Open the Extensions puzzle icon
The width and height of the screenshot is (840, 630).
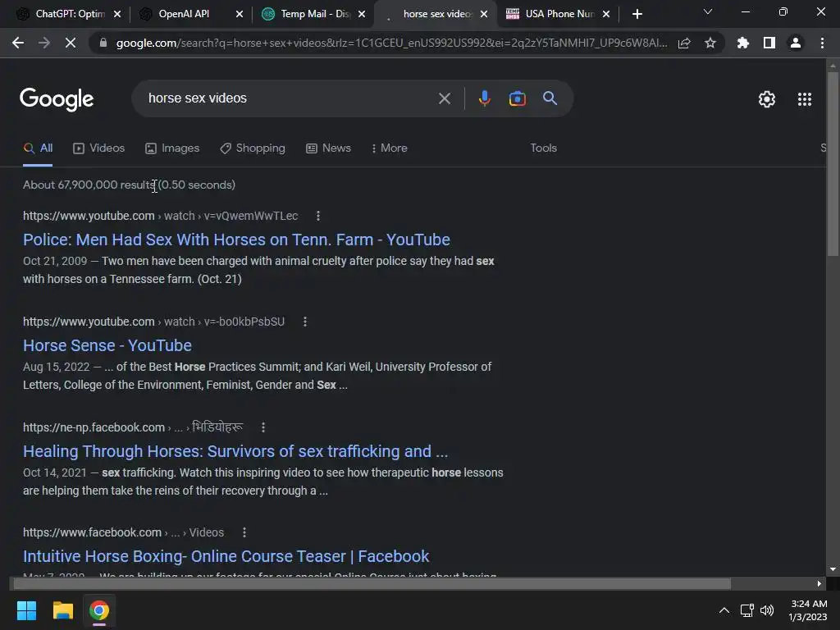742,43
